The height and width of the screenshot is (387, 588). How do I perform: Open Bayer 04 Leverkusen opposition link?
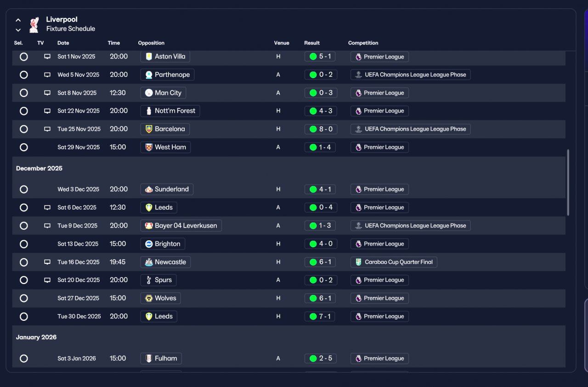click(181, 226)
